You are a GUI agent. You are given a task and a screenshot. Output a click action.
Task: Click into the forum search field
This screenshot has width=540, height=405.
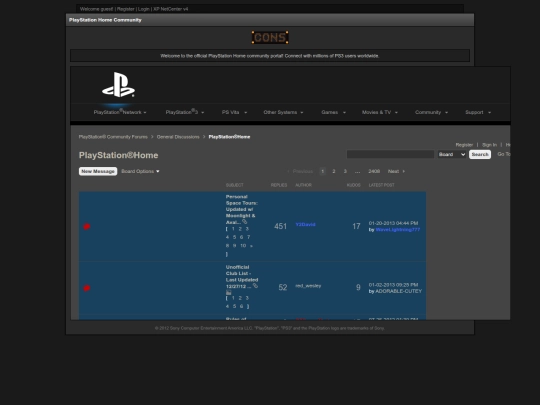(390, 154)
